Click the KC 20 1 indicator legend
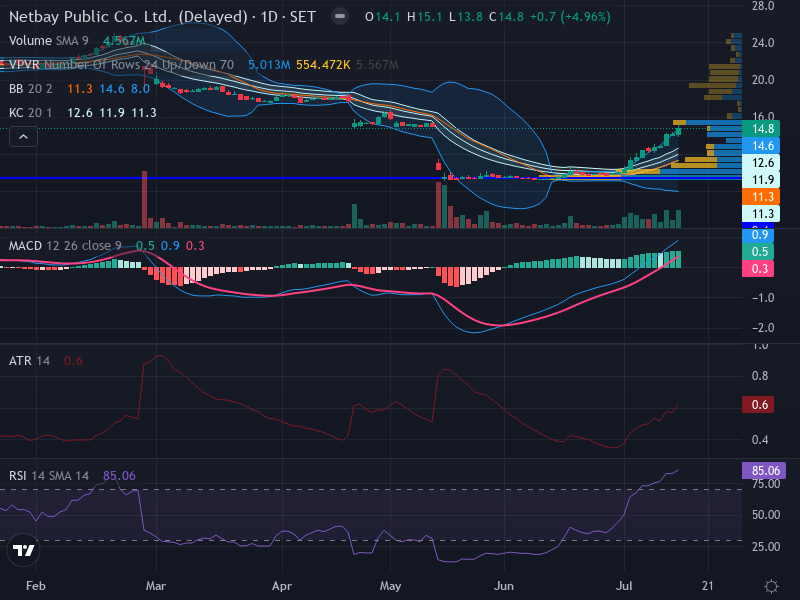The width and height of the screenshot is (800, 600). 31,113
